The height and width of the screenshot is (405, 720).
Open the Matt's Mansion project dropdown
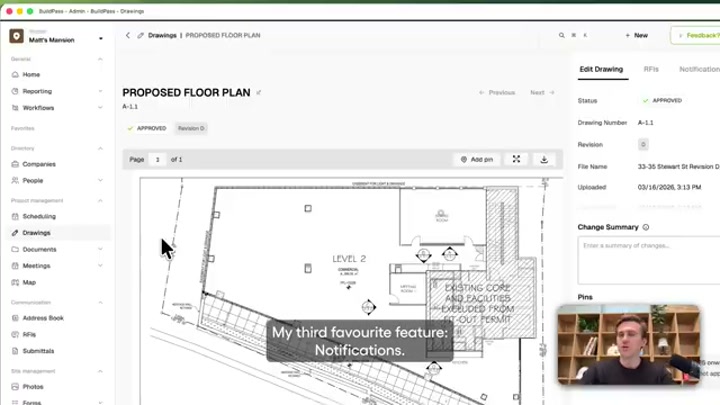click(x=101, y=39)
